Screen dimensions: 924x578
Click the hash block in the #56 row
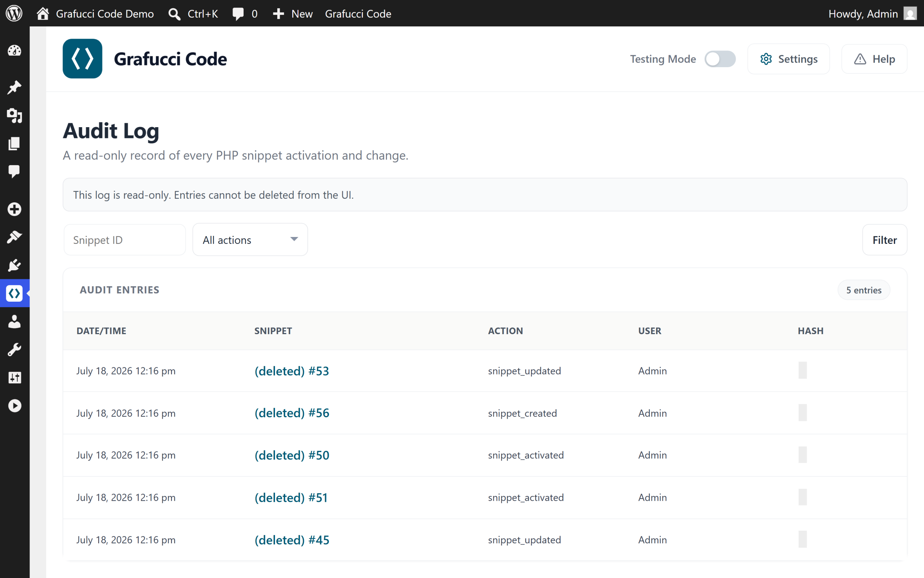coord(803,413)
